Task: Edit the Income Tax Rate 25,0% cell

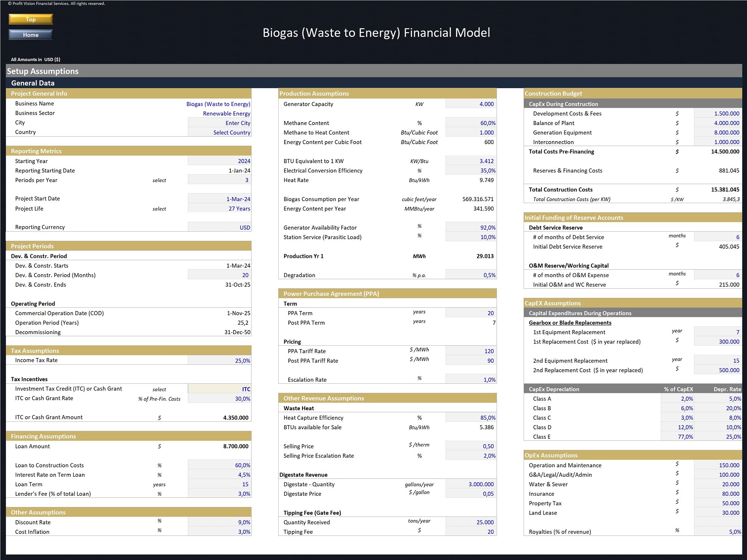Action: (220, 361)
